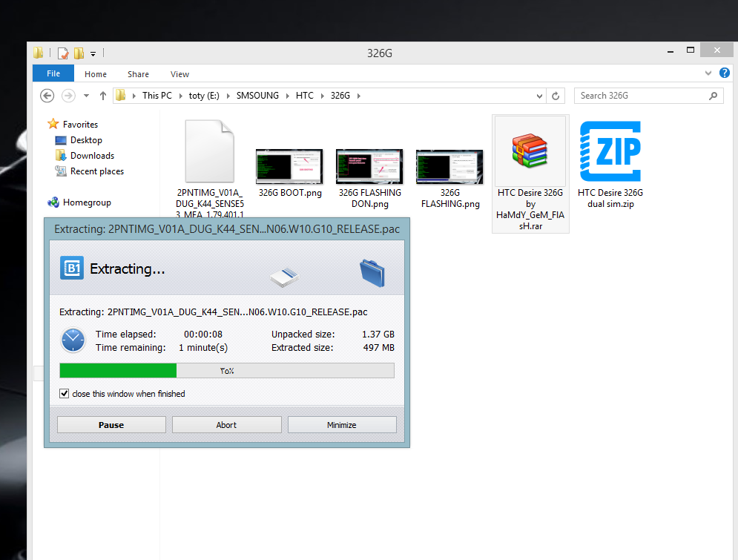Select the 326G BOOT.png thumbnail

[x=289, y=166]
